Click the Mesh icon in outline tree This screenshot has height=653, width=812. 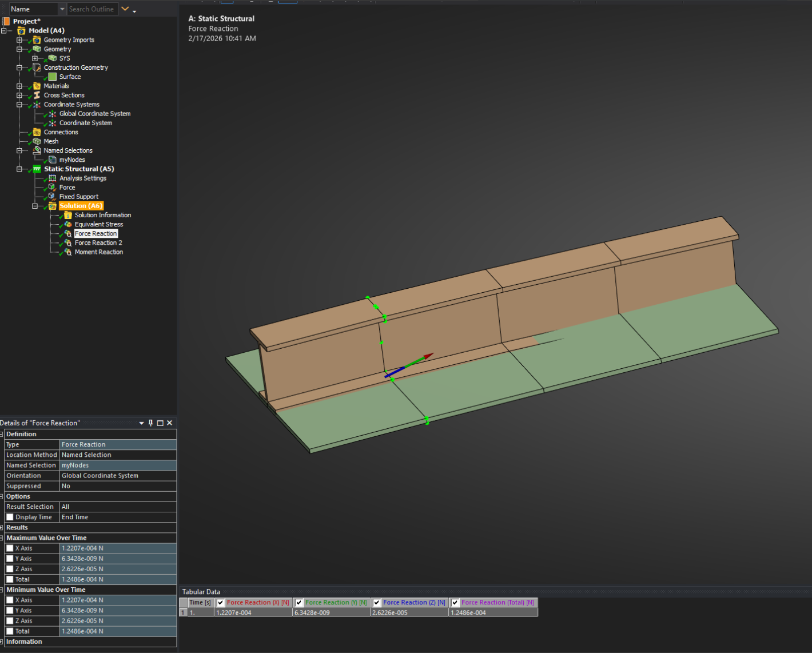point(37,141)
